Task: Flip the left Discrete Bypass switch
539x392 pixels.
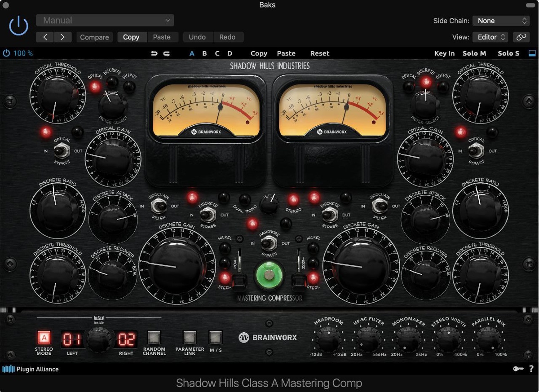Action: tap(208, 215)
